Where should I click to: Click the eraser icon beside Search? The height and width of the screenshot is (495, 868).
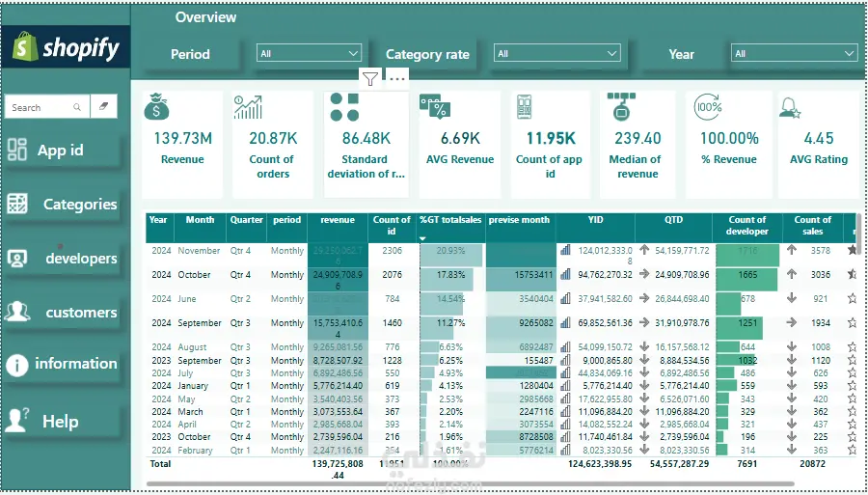(x=103, y=106)
